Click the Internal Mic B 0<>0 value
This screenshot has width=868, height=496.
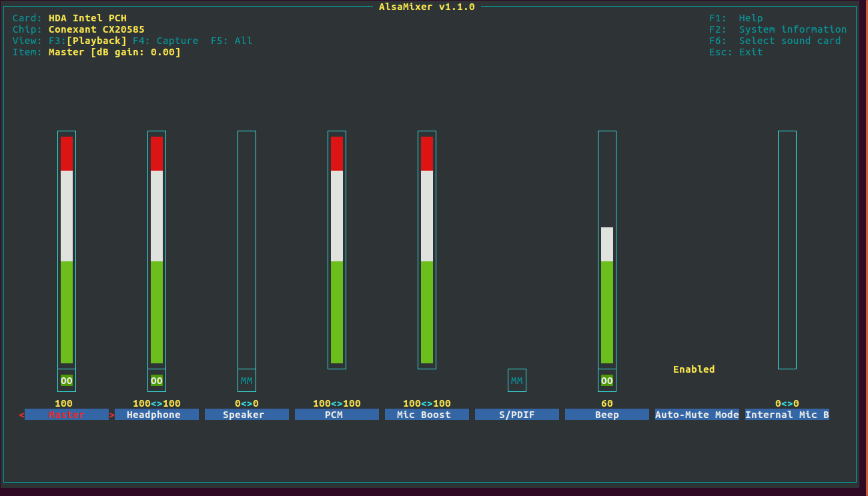pos(787,403)
